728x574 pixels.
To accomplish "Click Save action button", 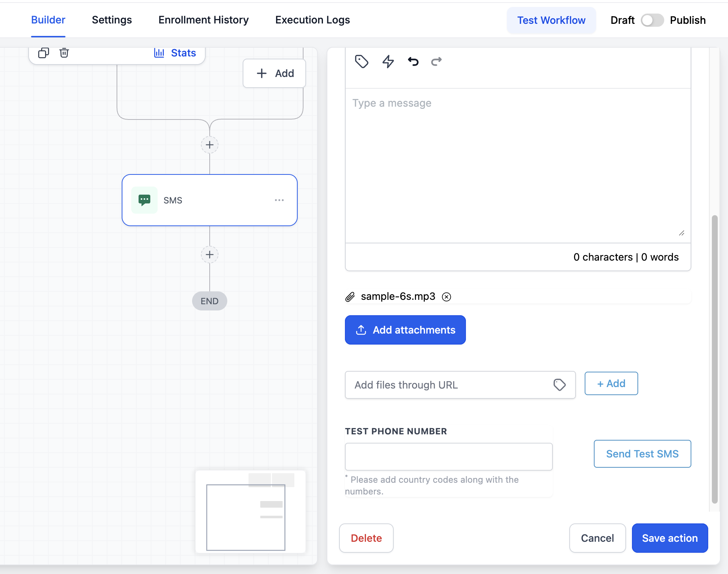I will pyautogui.click(x=670, y=538).
